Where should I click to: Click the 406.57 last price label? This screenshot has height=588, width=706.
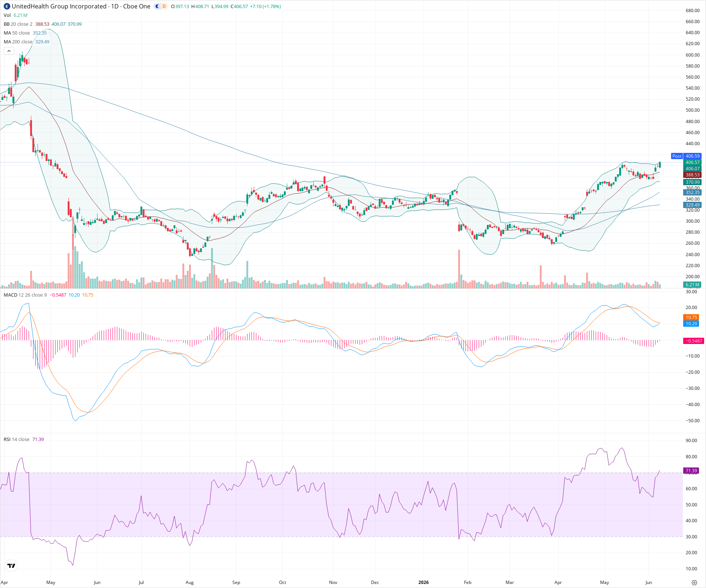point(692,162)
